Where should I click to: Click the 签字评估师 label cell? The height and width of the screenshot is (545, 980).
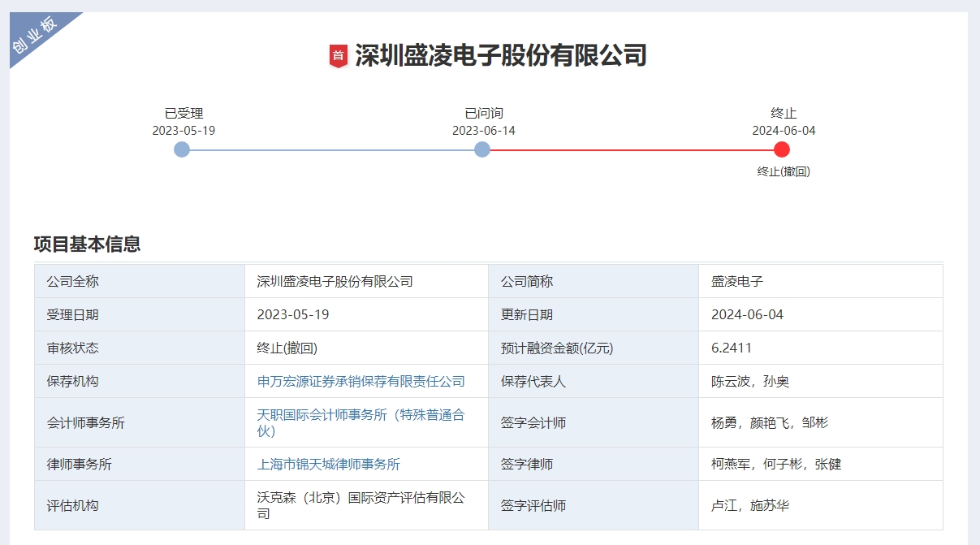pos(594,506)
